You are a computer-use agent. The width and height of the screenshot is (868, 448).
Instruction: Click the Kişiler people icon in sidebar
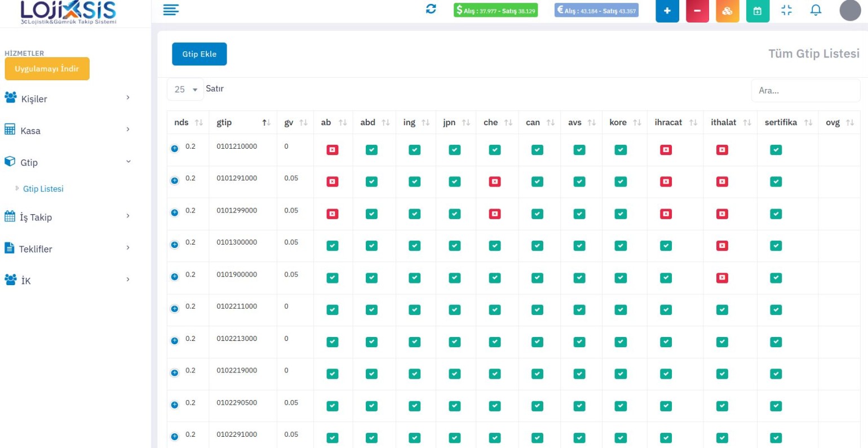[x=10, y=97]
